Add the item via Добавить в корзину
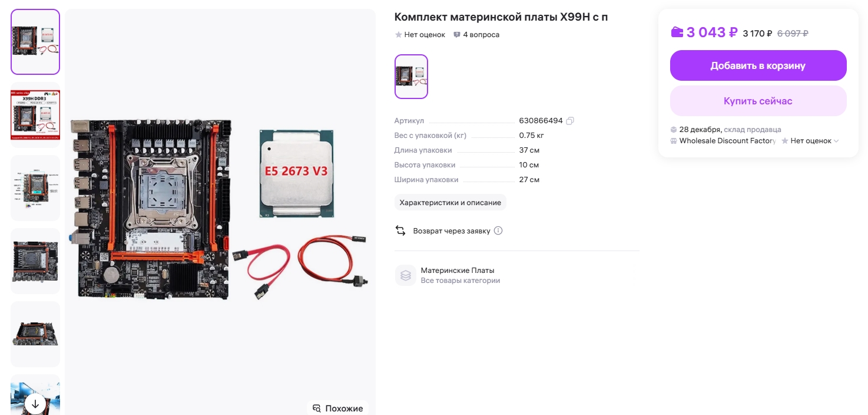The image size is (868, 415). coord(758,65)
